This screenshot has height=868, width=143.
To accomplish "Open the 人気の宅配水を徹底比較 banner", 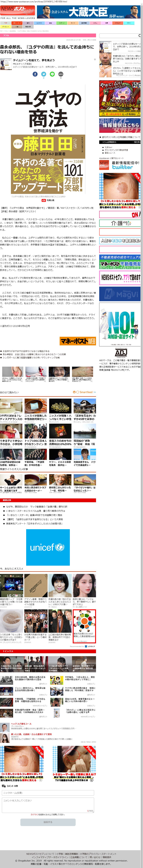I will coord(120,241).
